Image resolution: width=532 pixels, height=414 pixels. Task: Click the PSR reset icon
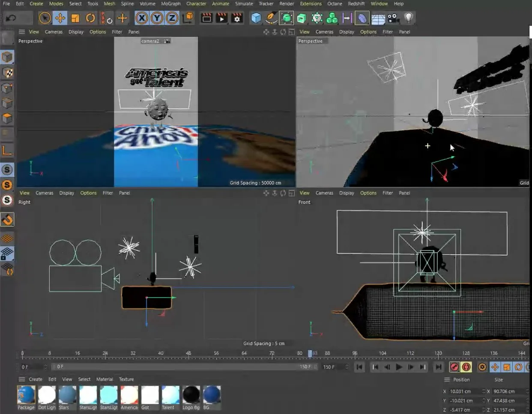(x=106, y=18)
